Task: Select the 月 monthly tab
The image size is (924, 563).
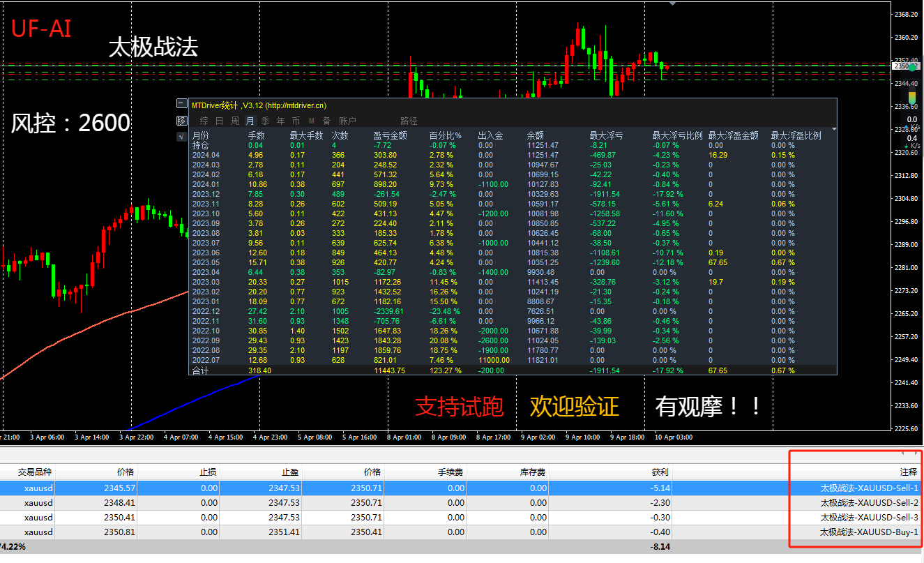Action: (250, 121)
